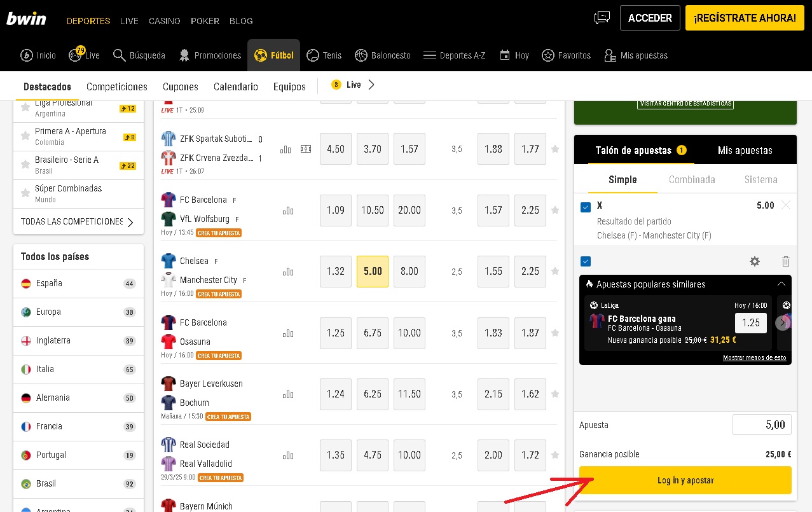Open the Live section with 79 badge
This screenshot has height=512, width=812.
[85, 55]
